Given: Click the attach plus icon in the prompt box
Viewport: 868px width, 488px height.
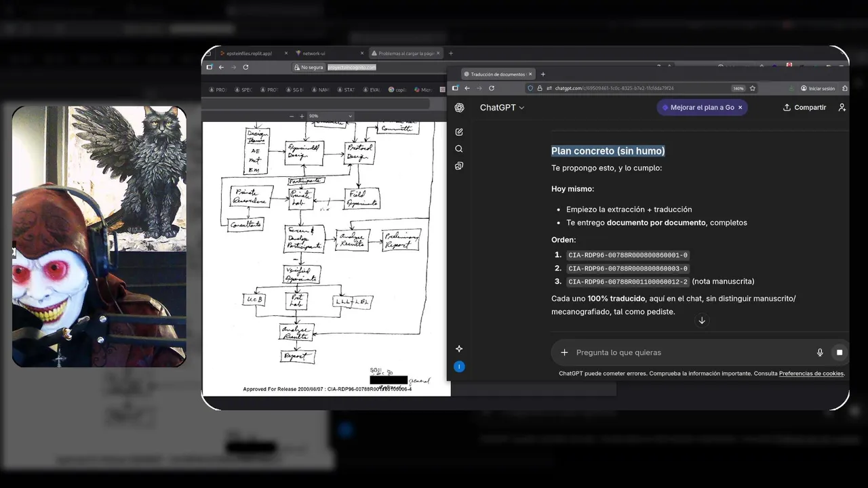Looking at the screenshot, I should (x=564, y=352).
